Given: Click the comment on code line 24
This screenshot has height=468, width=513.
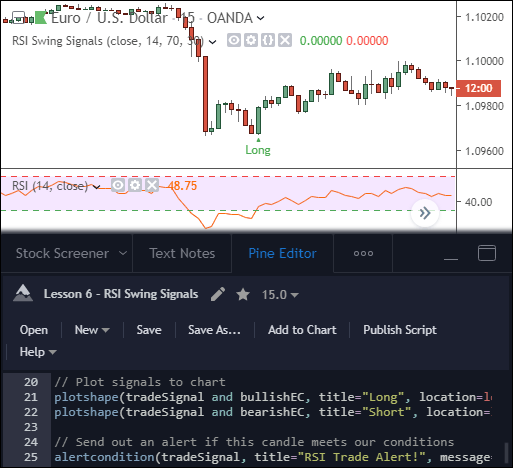Looking at the screenshot, I should [254, 442].
